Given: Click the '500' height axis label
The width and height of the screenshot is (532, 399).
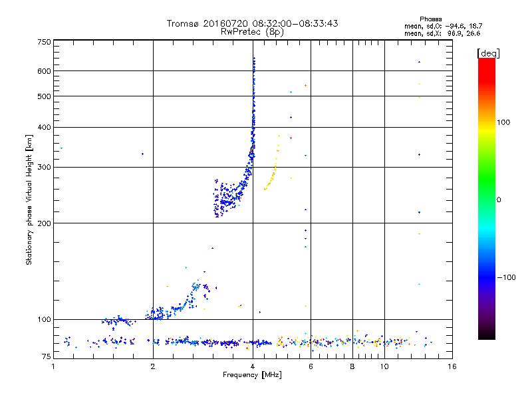Looking at the screenshot, I should 44,96.
